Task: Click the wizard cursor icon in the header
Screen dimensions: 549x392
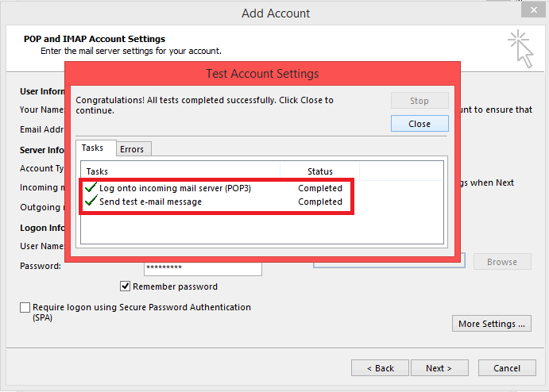Action: pyautogui.click(x=520, y=48)
